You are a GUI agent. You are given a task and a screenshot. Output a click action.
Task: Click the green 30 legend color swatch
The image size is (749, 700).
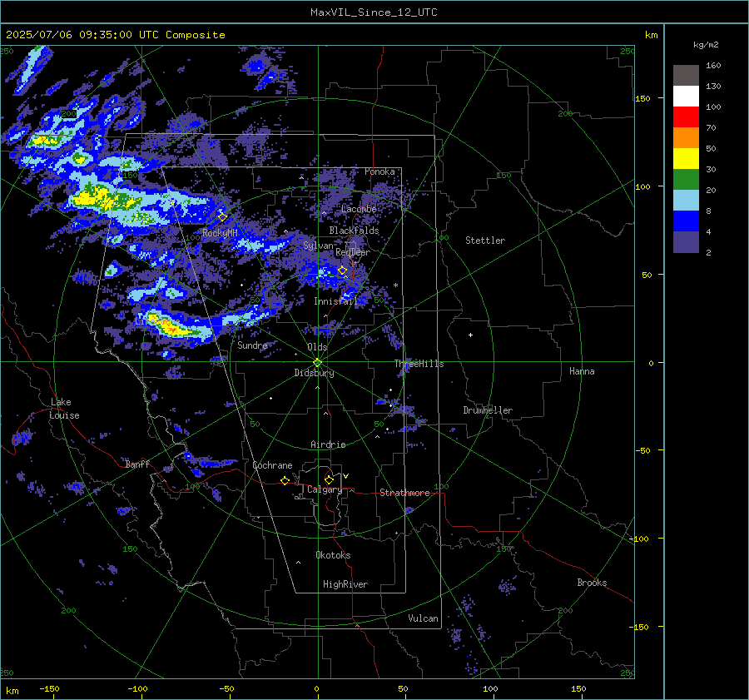(686, 180)
